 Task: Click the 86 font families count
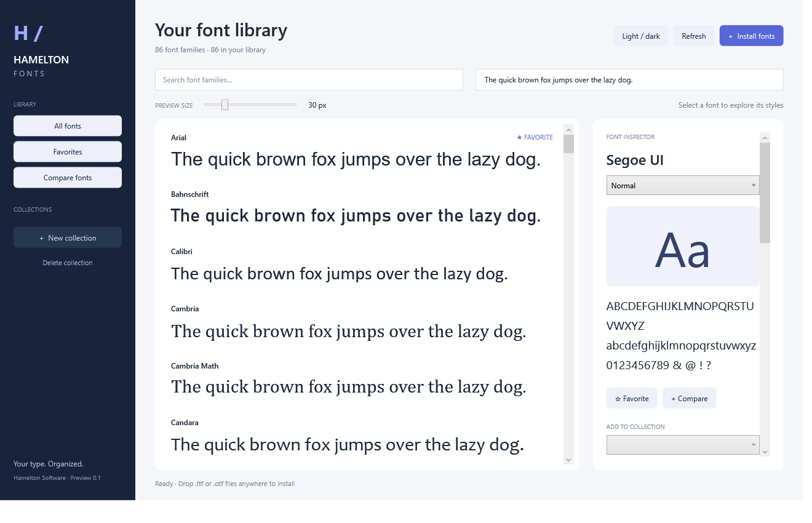(210, 50)
